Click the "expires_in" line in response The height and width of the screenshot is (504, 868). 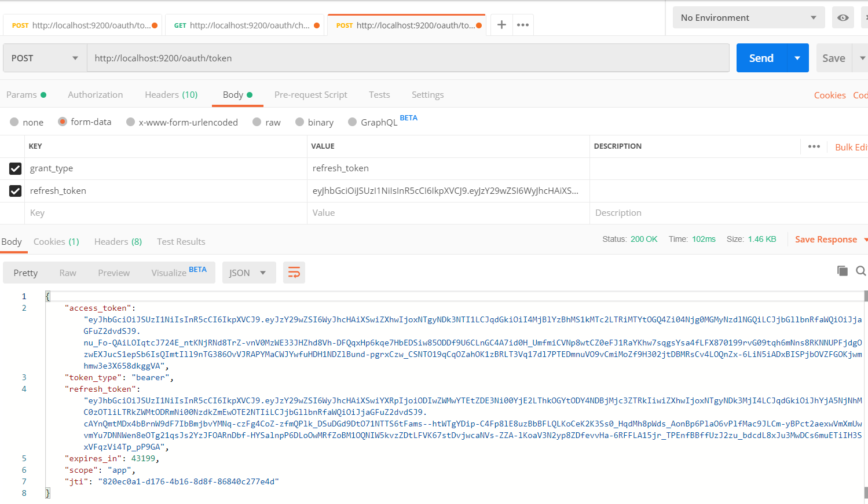pyautogui.click(x=112, y=458)
